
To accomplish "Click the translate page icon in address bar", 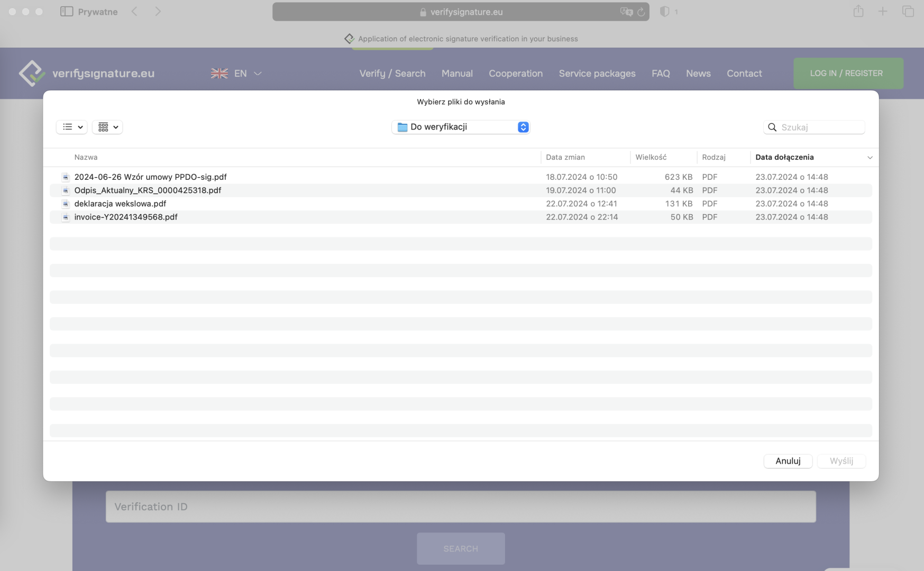I will tap(626, 12).
